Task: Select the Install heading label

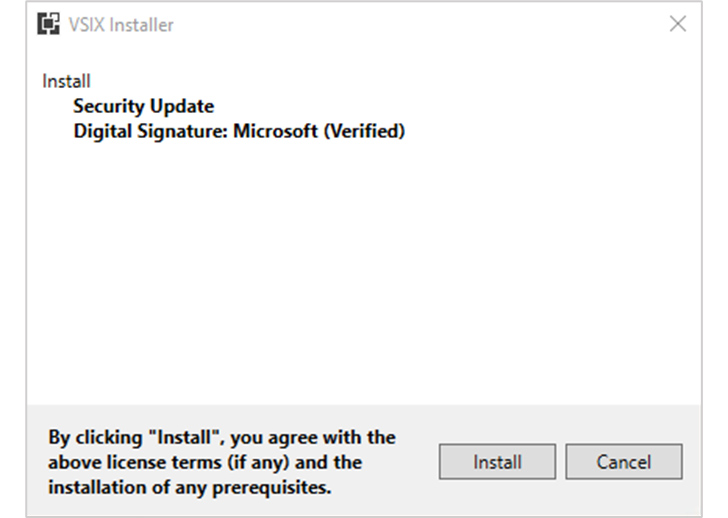Action: tap(66, 81)
